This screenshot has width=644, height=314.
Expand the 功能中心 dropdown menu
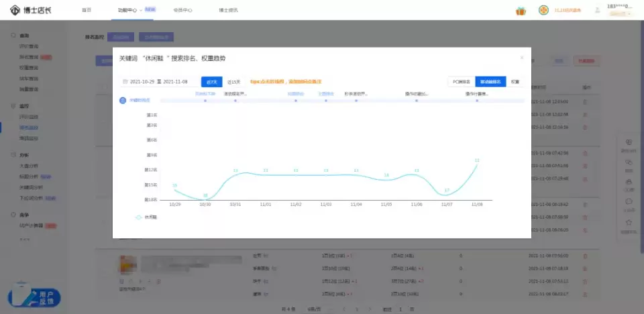click(130, 10)
